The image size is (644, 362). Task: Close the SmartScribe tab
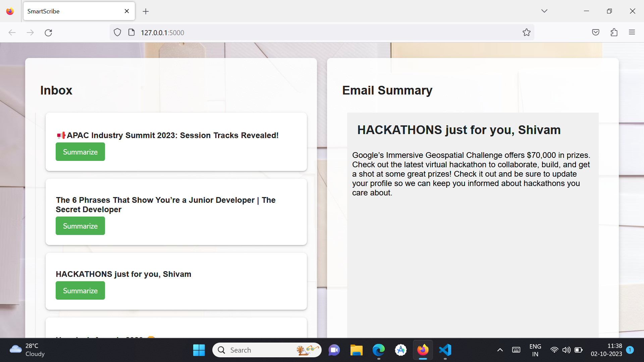(127, 11)
